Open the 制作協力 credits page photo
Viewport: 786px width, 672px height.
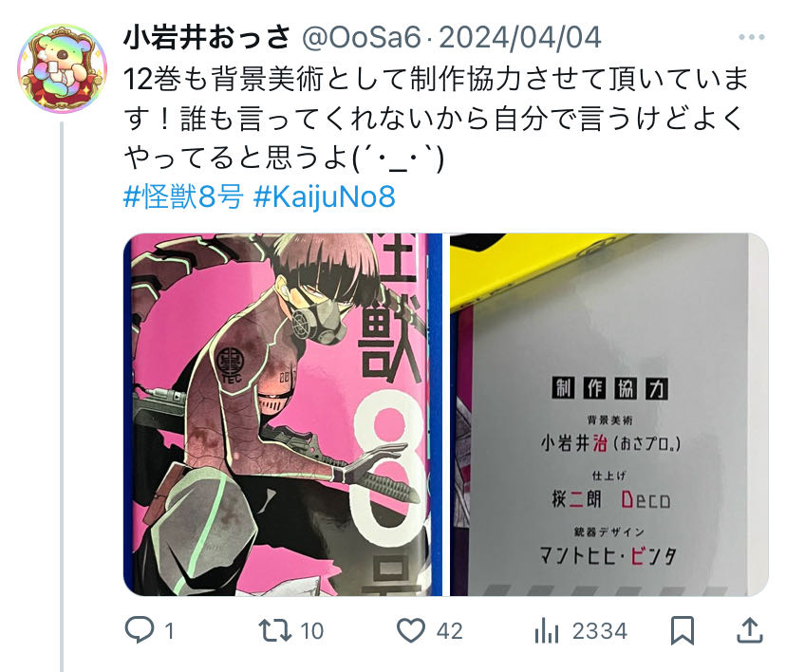pos(609,415)
